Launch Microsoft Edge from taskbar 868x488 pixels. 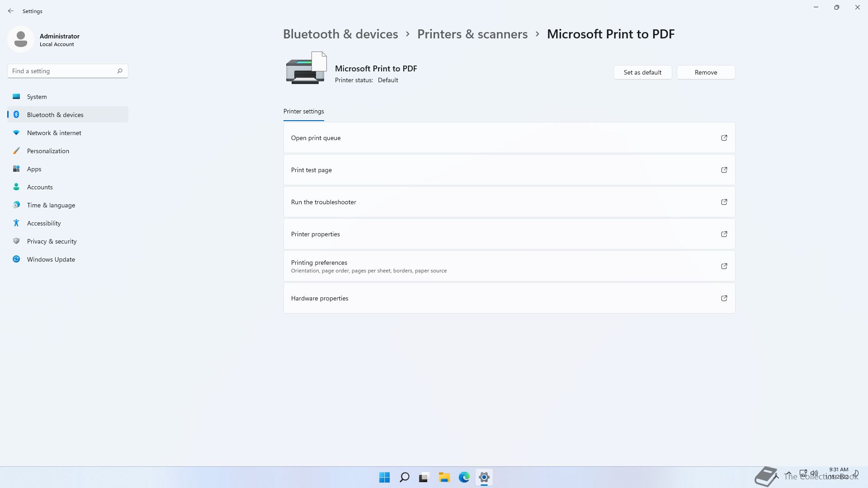(x=464, y=477)
